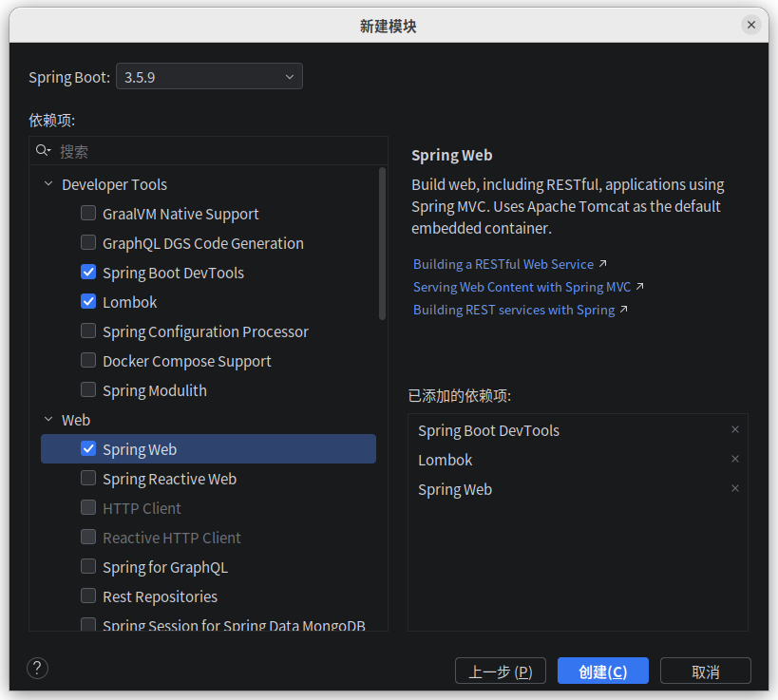Uncheck Spring Boot DevTools
Screen dimensions: 778x700
pos(88,272)
